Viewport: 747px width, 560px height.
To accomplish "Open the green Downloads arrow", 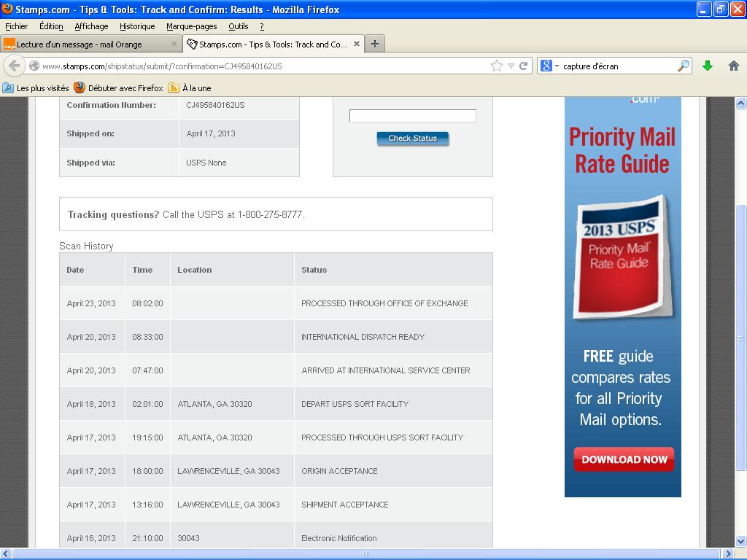I will coord(708,66).
